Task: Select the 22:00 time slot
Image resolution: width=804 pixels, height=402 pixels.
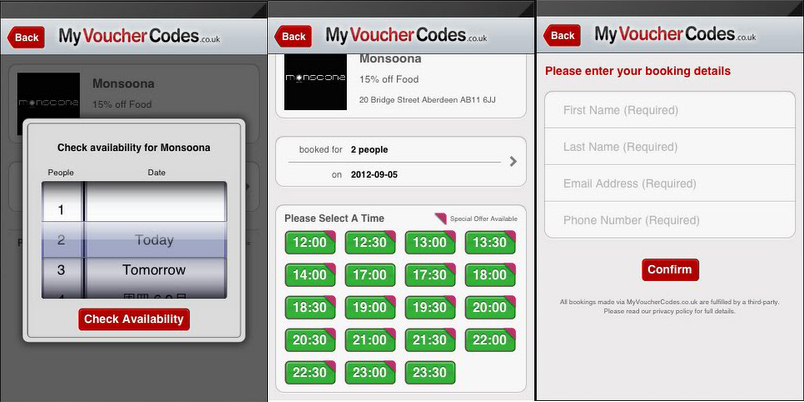Action: pos(490,340)
